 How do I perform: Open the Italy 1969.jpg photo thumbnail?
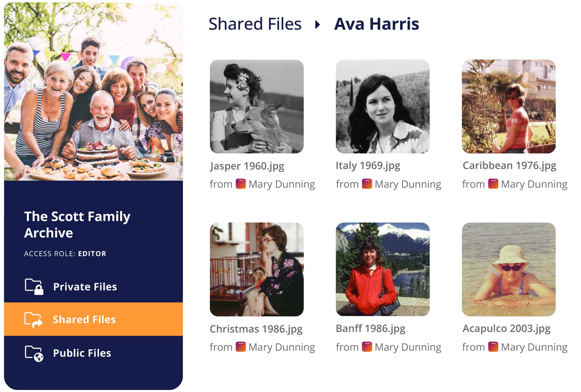[x=383, y=106]
